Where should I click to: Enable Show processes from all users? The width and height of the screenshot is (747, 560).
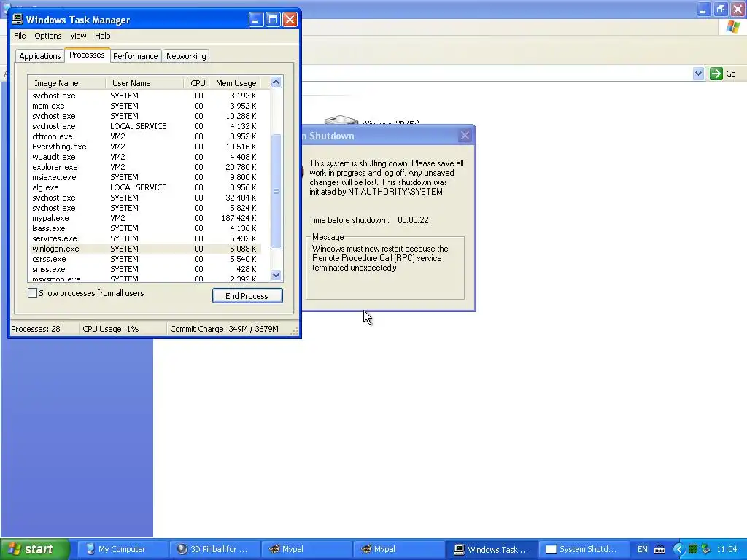click(x=32, y=293)
